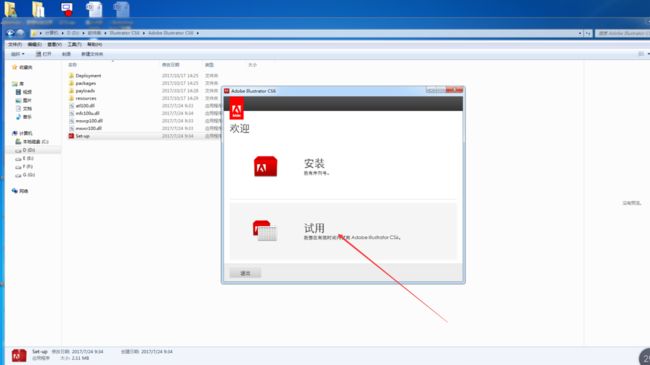Choose the 试用 trial option text

click(314, 228)
